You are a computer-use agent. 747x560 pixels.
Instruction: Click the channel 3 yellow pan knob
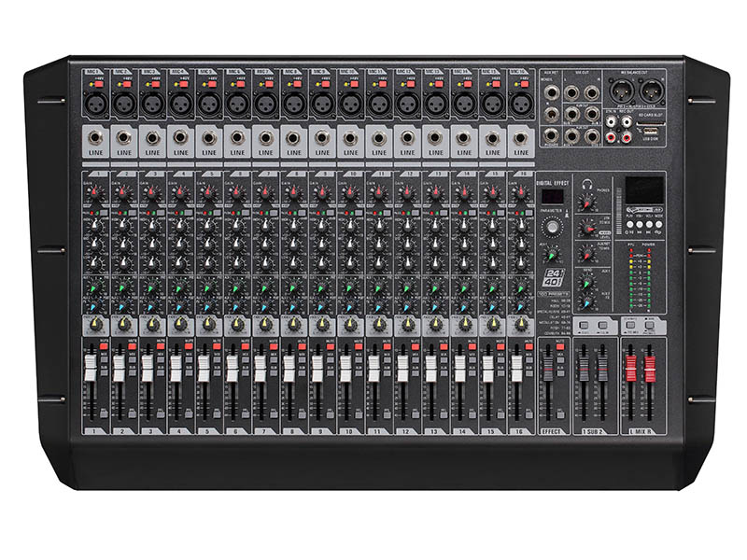(151, 325)
